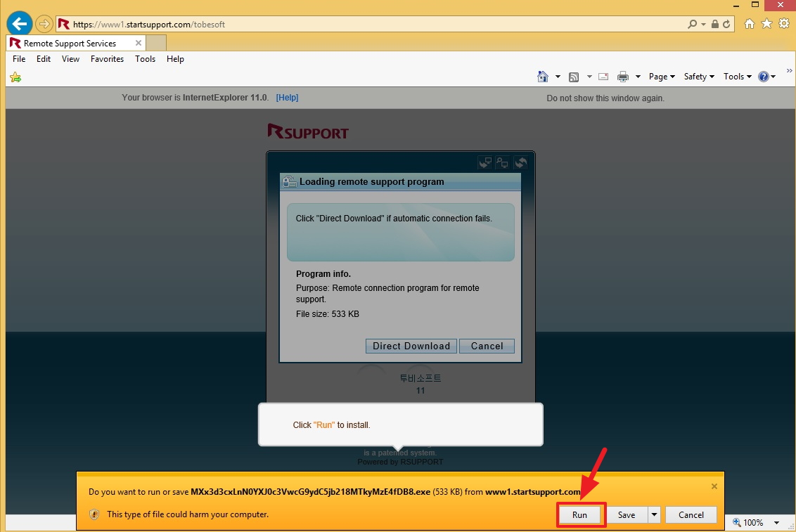Click the Print icon in toolbar
This screenshot has width=796, height=532.
pos(622,77)
